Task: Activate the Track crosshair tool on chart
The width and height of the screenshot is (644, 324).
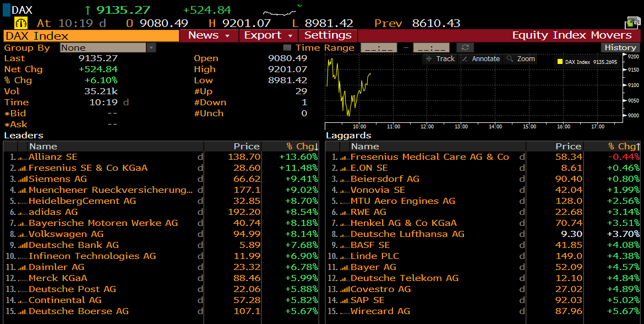Action: pyautogui.click(x=440, y=59)
